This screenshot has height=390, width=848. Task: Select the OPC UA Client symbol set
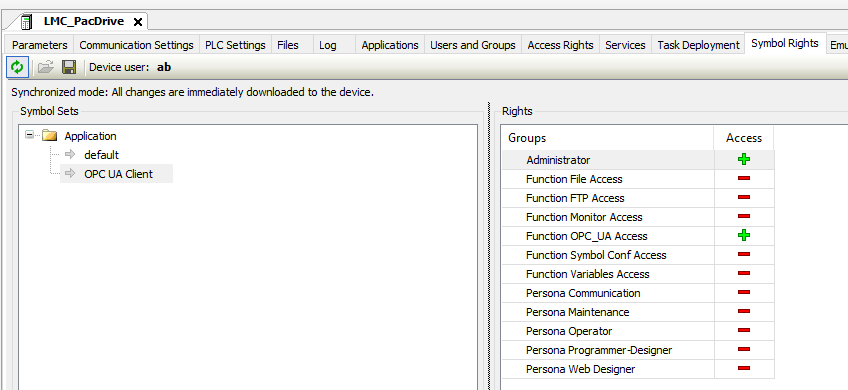click(x=118, y=174)
